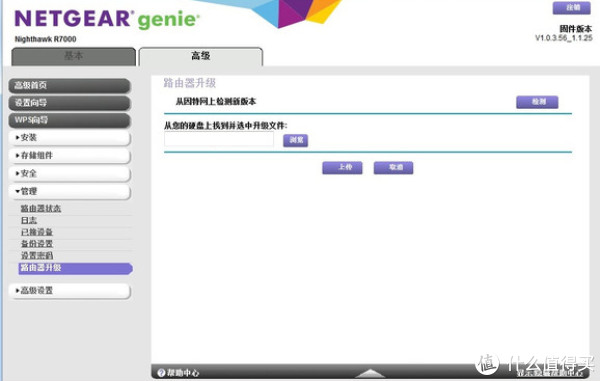Image resolution: width=600 pixels, height=381 pixels.
Task: Click the 取消 cancel button
Action: tap(393, 168)
